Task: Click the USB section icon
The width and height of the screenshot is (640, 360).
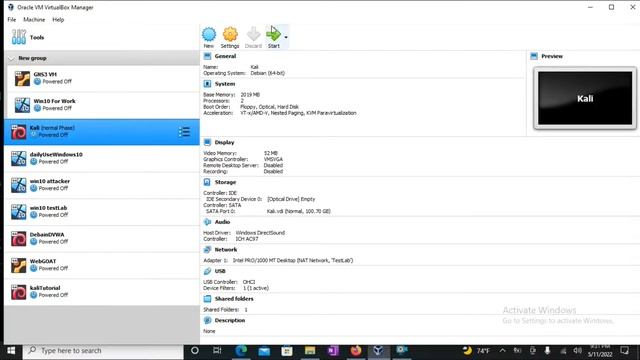Action: pos(207,271)
